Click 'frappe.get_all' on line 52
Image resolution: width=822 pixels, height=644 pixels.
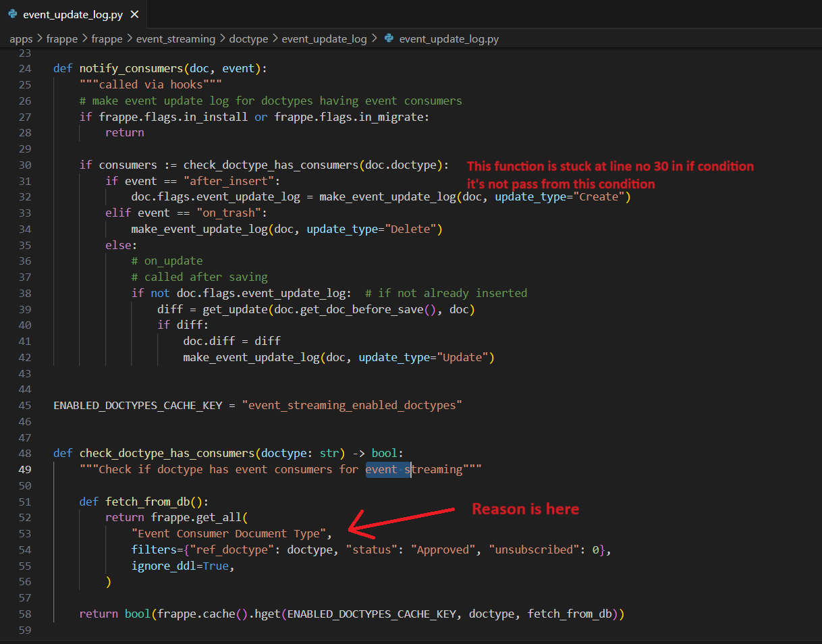tap(196, 518)
